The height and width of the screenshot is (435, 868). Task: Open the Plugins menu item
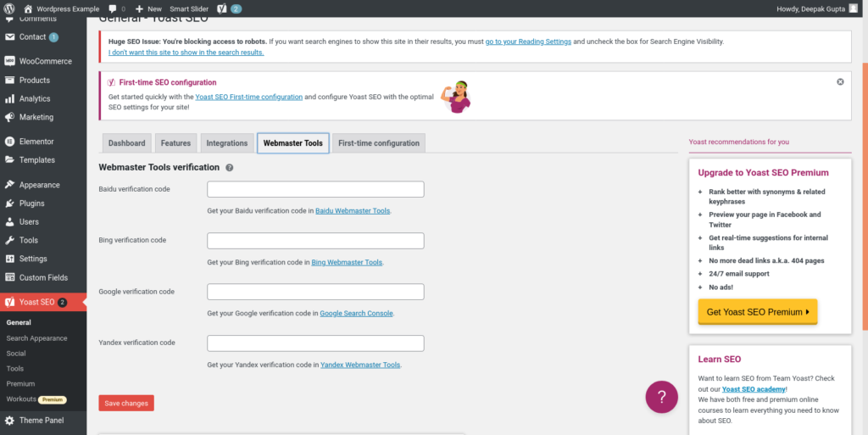pyautogui.click(x=32, y=204)
